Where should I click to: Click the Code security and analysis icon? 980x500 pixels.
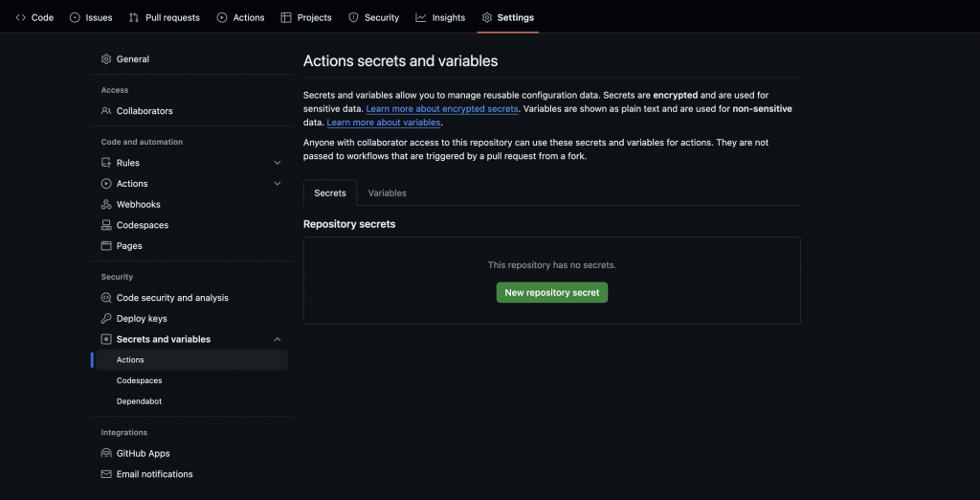coord(106,298)
